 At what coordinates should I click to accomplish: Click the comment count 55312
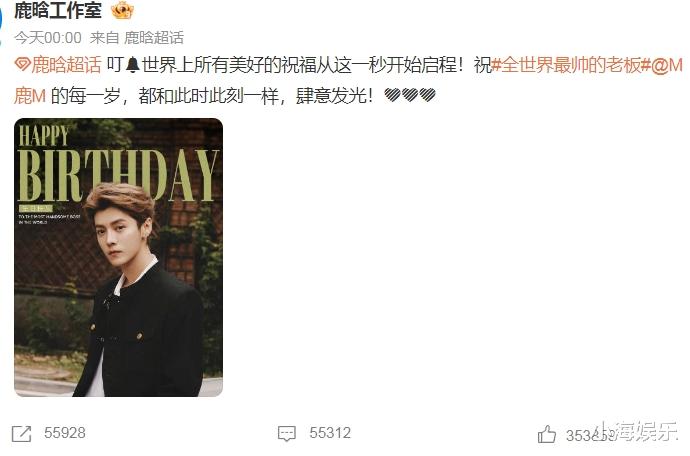[330, 433]
